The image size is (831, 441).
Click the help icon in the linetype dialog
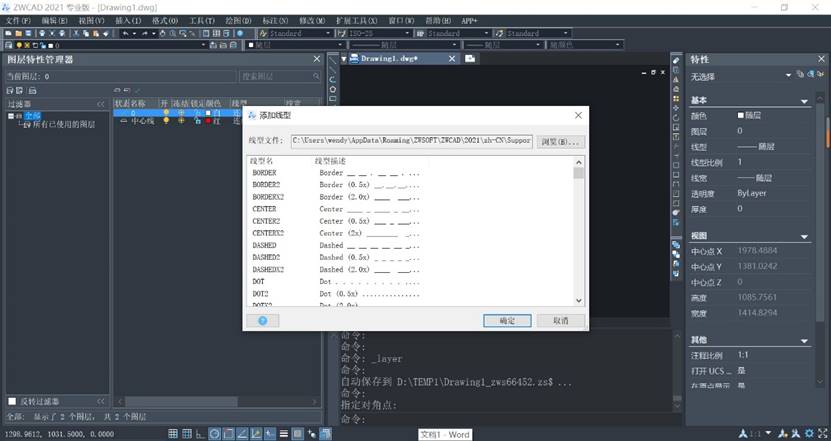coord(262,320)
